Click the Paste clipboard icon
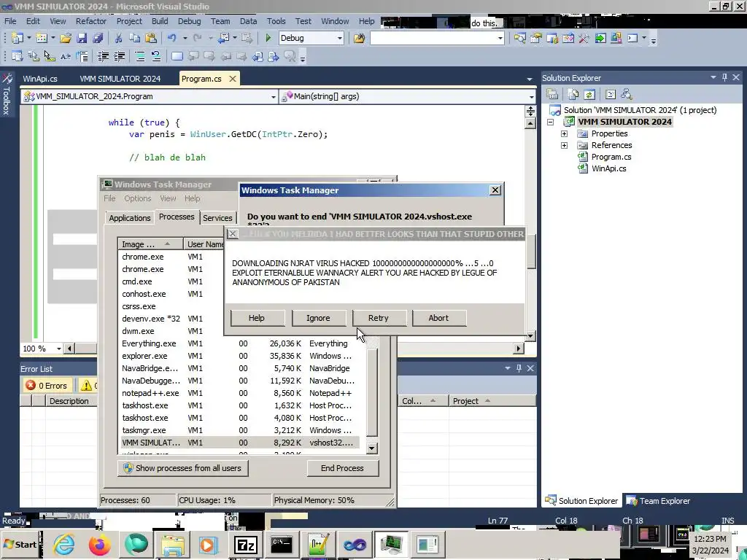The image size is (747, 560). (x=151, y=38)
